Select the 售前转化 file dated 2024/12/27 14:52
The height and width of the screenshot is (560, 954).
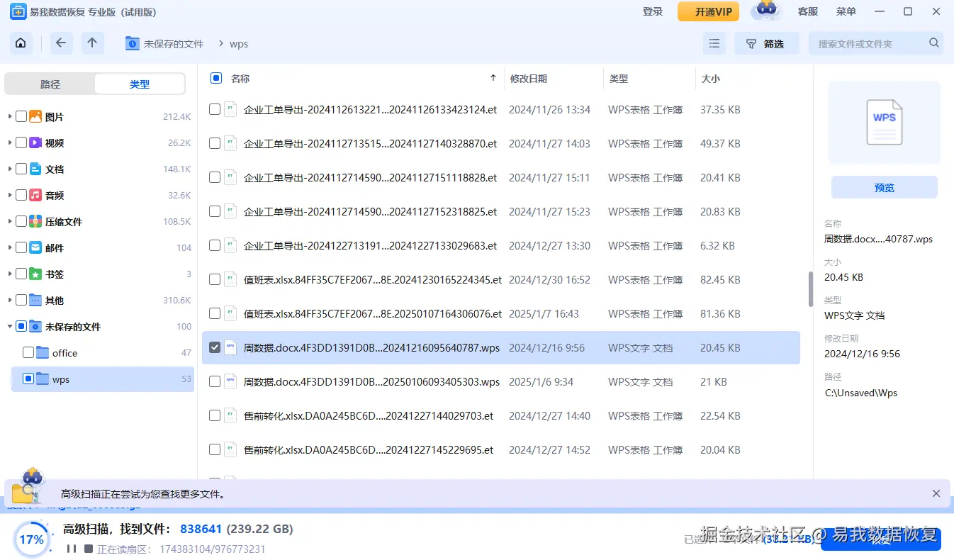pos(215,449)
